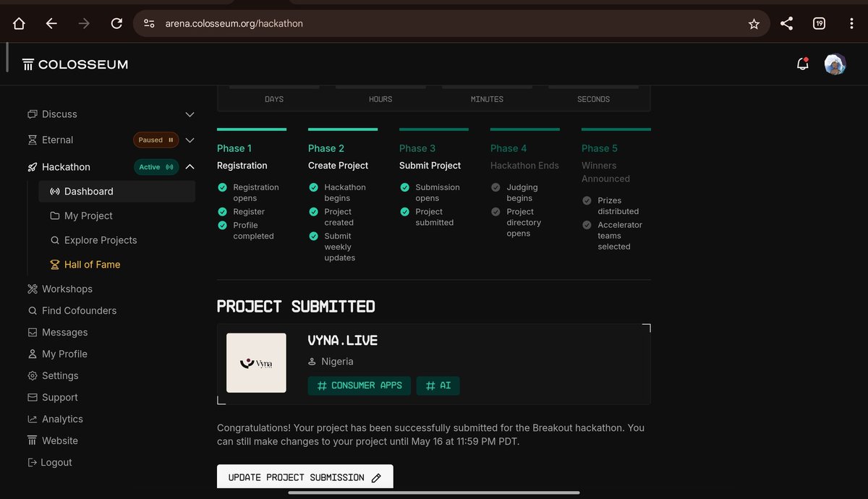Viewport: 868px width, 499px height.
Task: Open the user profile avatar
Action: click(x=835, y=64)
